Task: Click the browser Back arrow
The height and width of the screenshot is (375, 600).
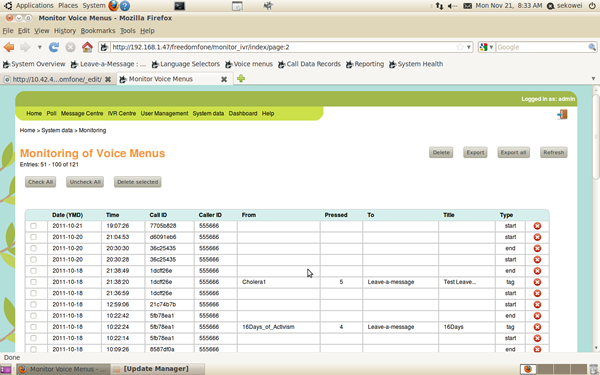Action: (x=9, y=47)
